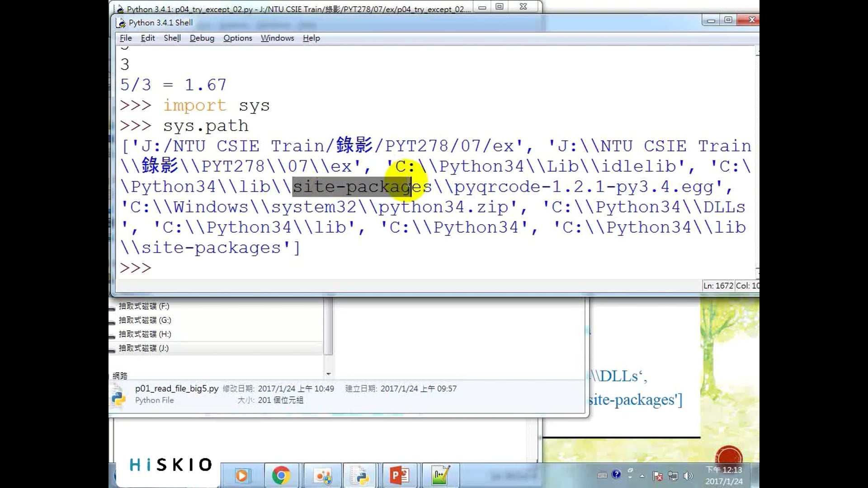Show hidden system tray icons

(x=642, y=476)
